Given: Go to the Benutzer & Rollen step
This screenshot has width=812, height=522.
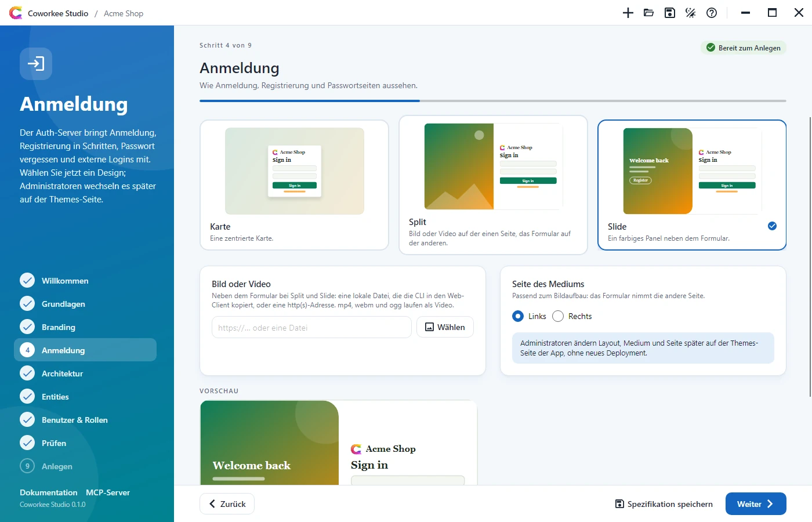Looking at the screenshot, I should click(x=85, y=419).
